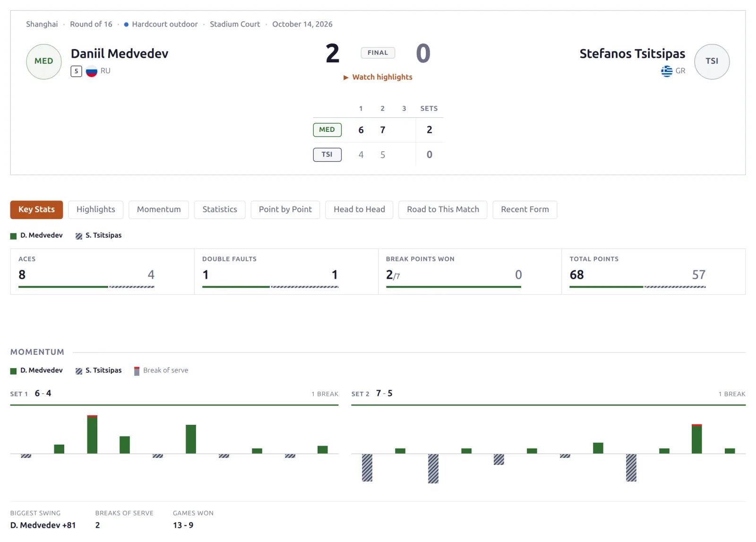Click the Double Faults stat card

pyautogui.click(x=286, y=272)
